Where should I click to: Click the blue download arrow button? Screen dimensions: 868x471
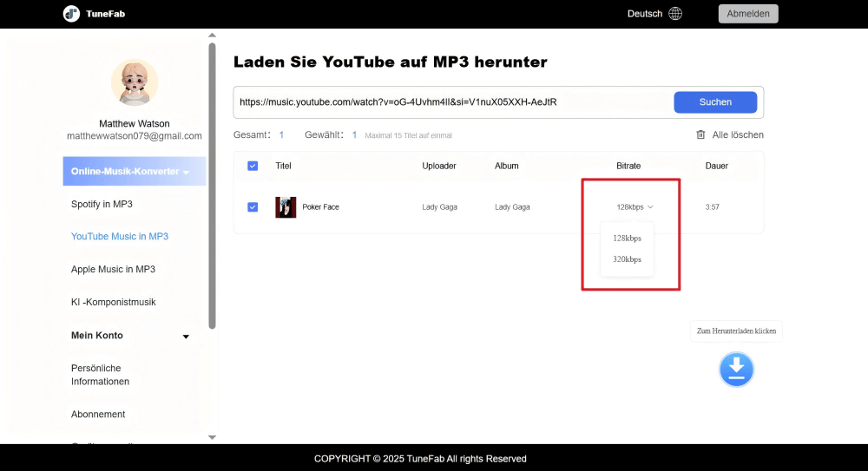click(736, 370)
